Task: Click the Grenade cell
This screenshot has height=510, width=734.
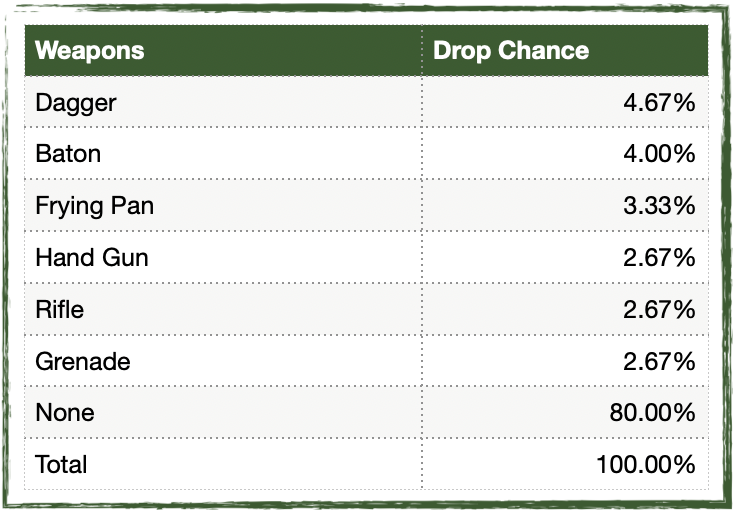Action: [x=223, y=361]
